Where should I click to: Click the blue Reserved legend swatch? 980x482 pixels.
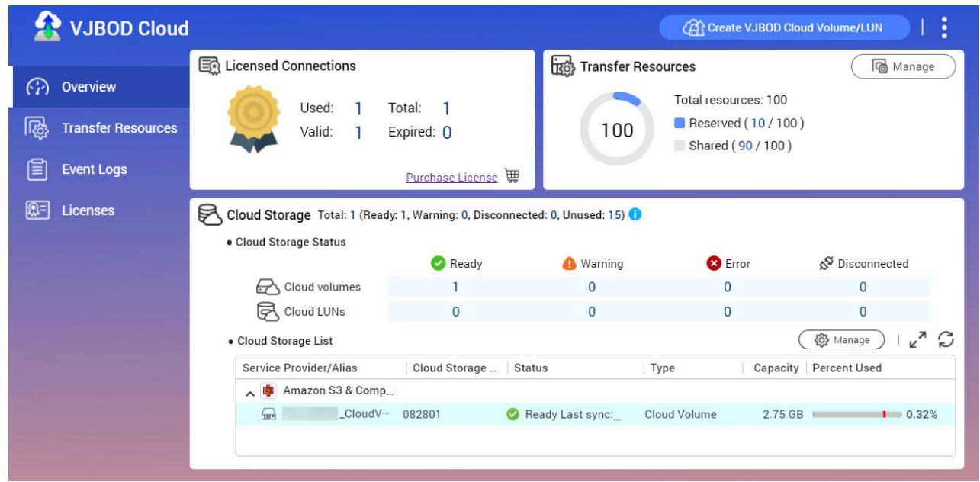(681, 124)
